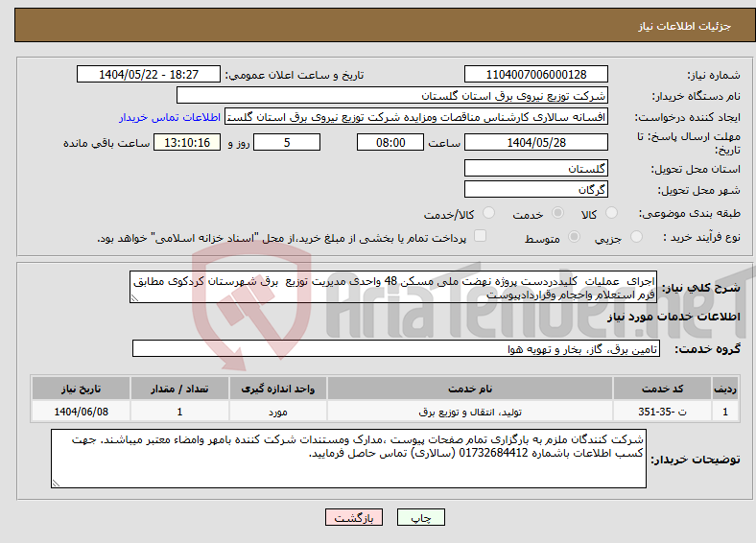Click the delivery province field گلستان
Image resolution: width=756 pixels, height=543 pixels.
click(536, 168)
